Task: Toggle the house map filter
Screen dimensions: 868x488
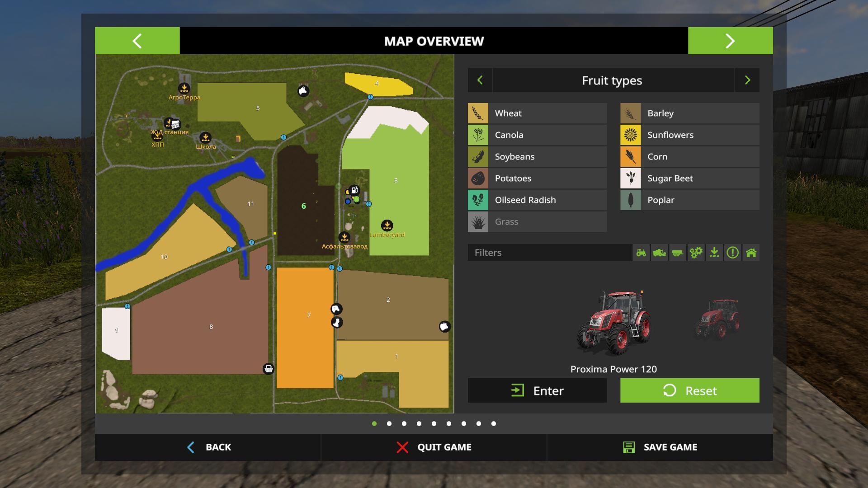Action: tap(751, 253)
